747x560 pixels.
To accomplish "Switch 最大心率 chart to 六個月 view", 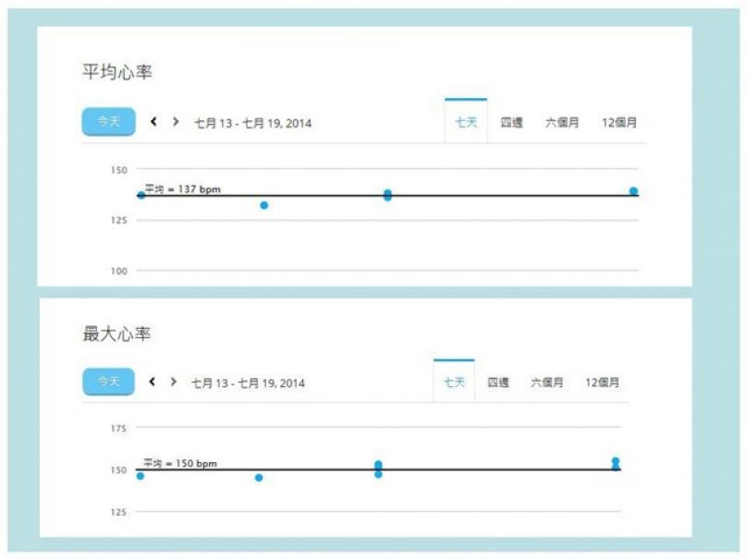I will [x=546, y=383].
